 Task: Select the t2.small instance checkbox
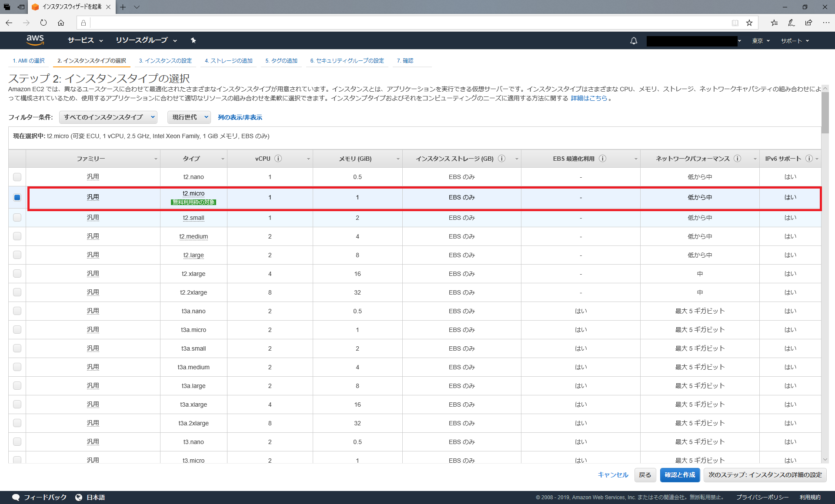click(x=17, y=217)
